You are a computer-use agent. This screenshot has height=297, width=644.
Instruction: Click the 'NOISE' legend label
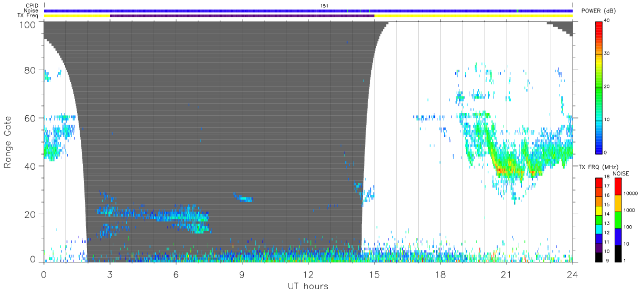(620, 173)
